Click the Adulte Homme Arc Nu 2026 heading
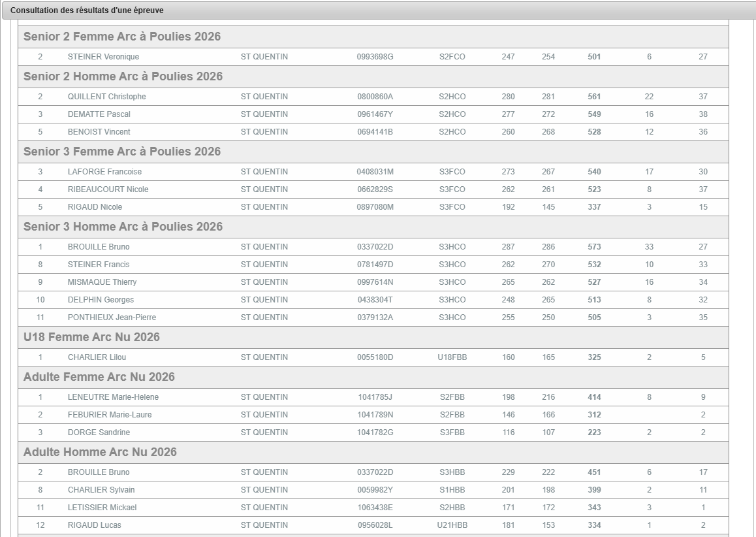 [100, 452]
